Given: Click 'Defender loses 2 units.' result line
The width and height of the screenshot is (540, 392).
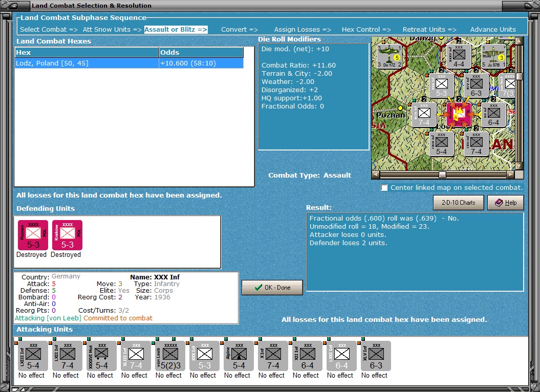Looking at the screenshot, I should click(x=348, y=243).
